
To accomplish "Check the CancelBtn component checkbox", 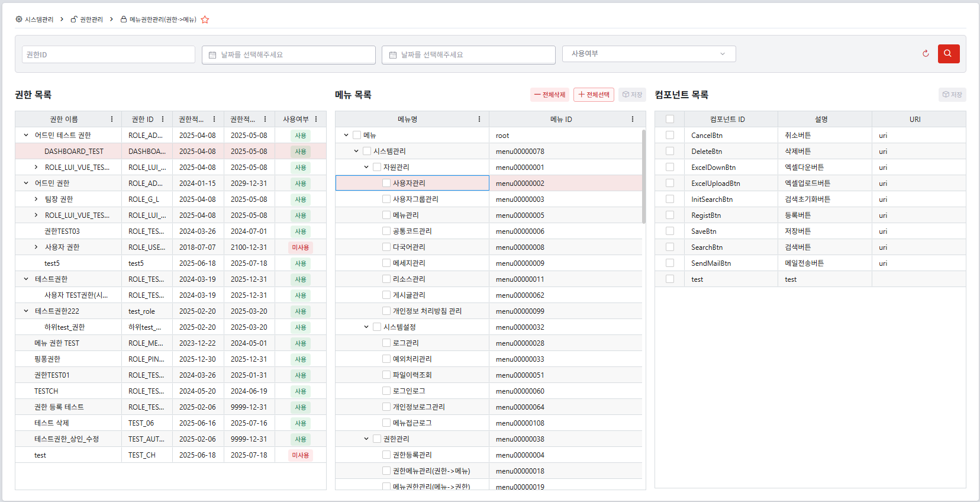I will (x=670, y=135).
